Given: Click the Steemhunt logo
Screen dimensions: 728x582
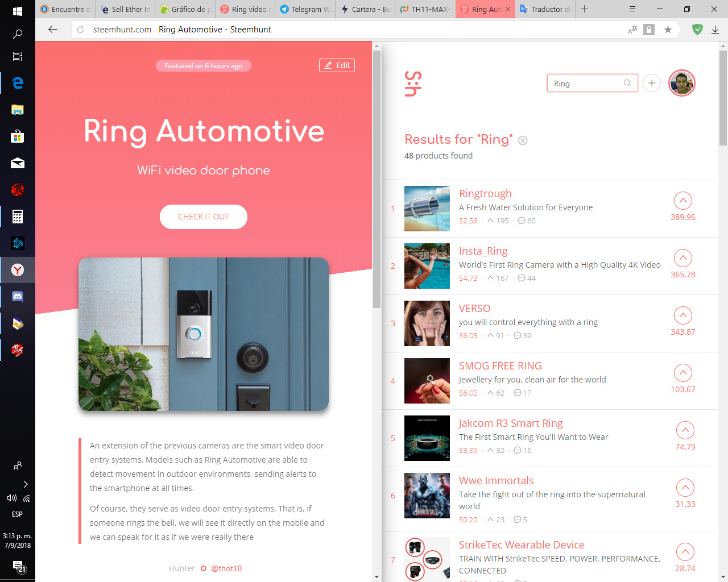Looking at the screenshot, I should tap(413, 84).
